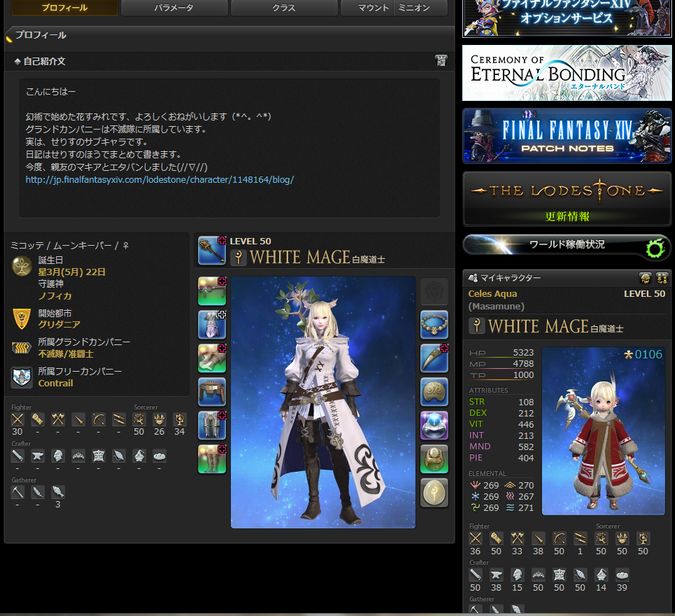Click the second icon in マイキャラクター header
Image resolution: width=675 pixels, height=616 pixels.
pos(662,278)
